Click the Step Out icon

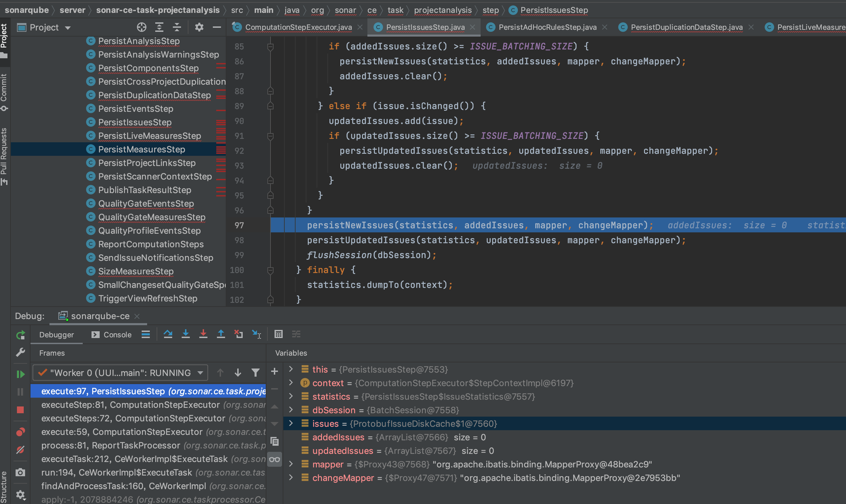point(221,334)
